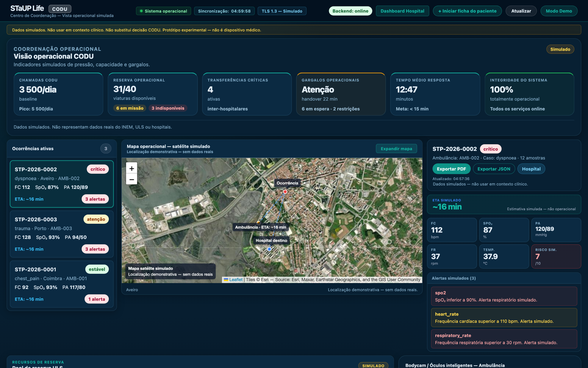The height and width of the screenshot is (368, 588).
Task: Click the 3 alertas badge on STP-2026-0003
Action: click(95, 249)
